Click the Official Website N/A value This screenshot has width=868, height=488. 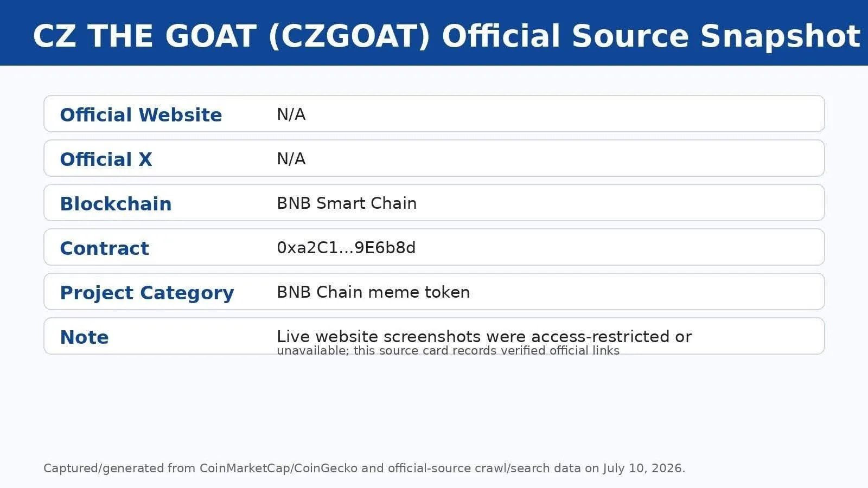291,114
